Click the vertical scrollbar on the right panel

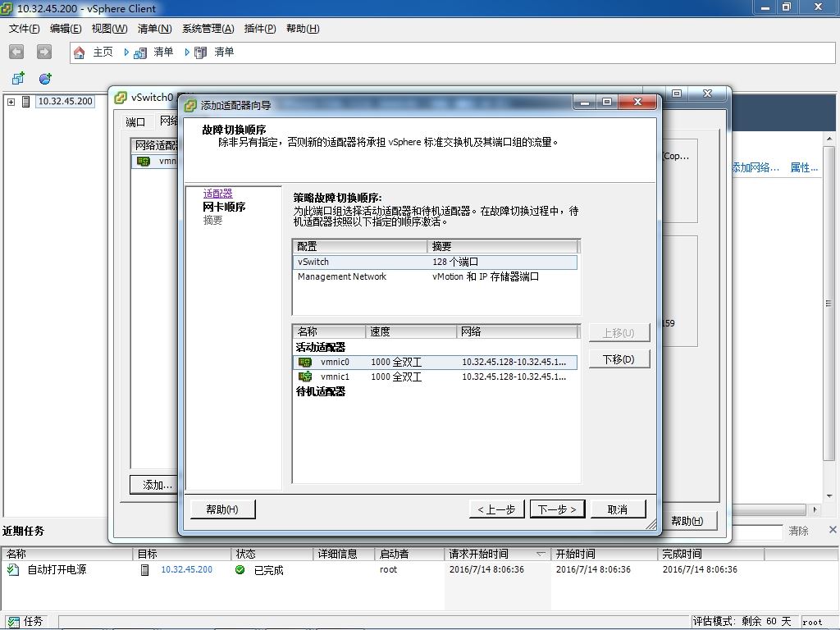tap(829, 304)
